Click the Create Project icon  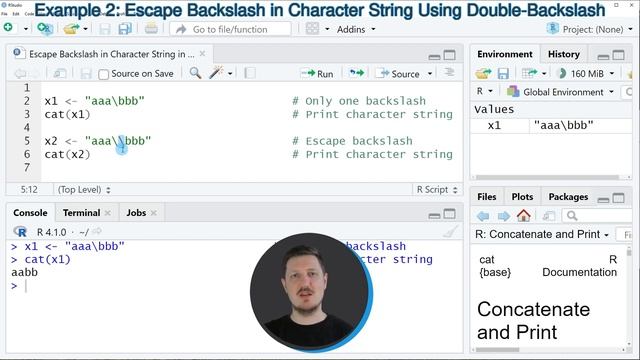tap(45, 29)
